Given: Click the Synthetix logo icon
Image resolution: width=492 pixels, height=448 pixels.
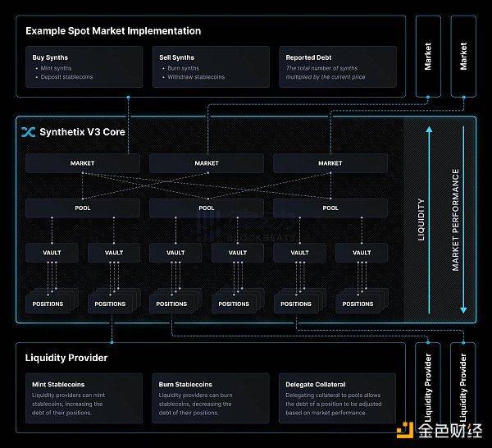Looking at the screenshot, I should click(x=28, y=132).
